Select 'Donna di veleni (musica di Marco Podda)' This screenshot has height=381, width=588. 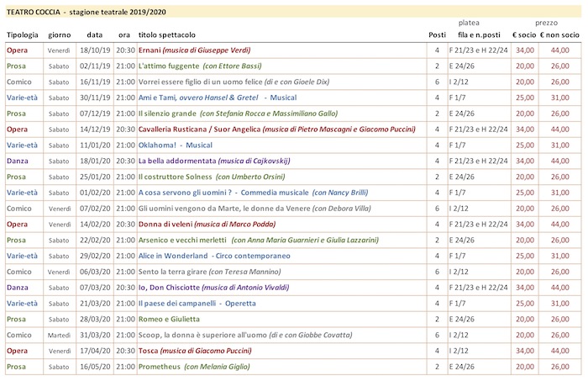207,225
